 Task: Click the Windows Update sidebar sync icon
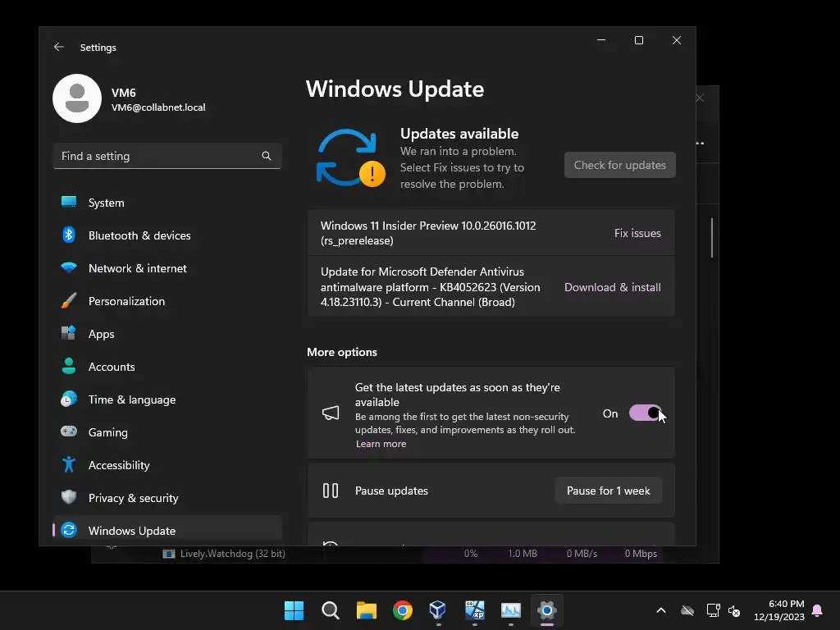tap(69, 530)
